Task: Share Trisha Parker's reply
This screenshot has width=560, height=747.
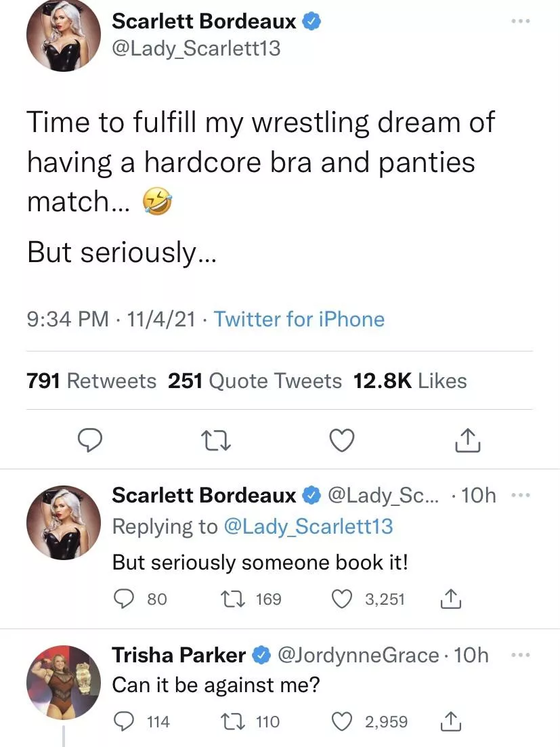Action: tap(450, 721)
